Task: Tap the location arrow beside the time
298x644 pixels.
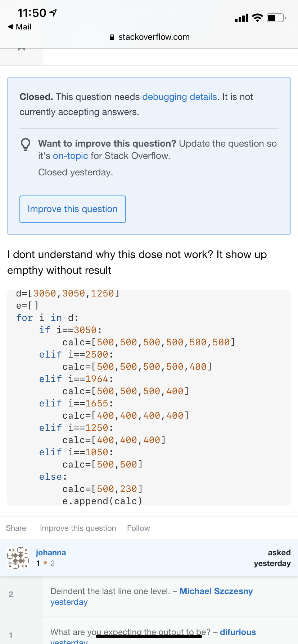Action: click(53, 13)
